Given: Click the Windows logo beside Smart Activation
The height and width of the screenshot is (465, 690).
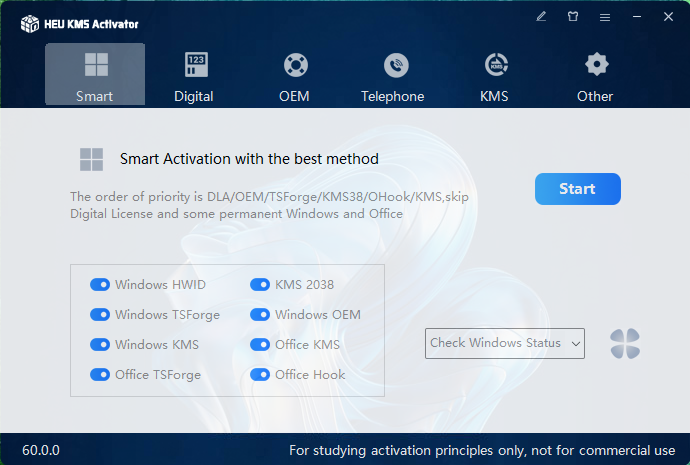Looking at the screenshot, I should 92,159.
